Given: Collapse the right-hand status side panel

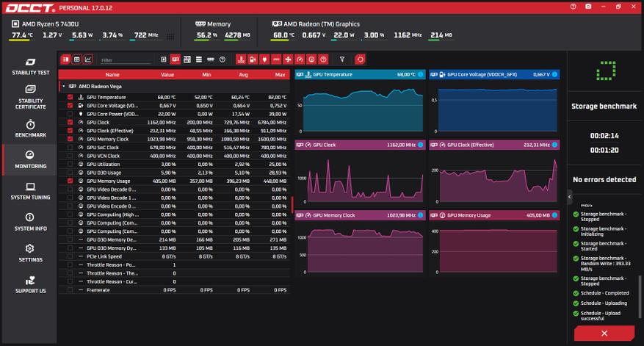Looking at the screenshot, I should coord(569,198).
